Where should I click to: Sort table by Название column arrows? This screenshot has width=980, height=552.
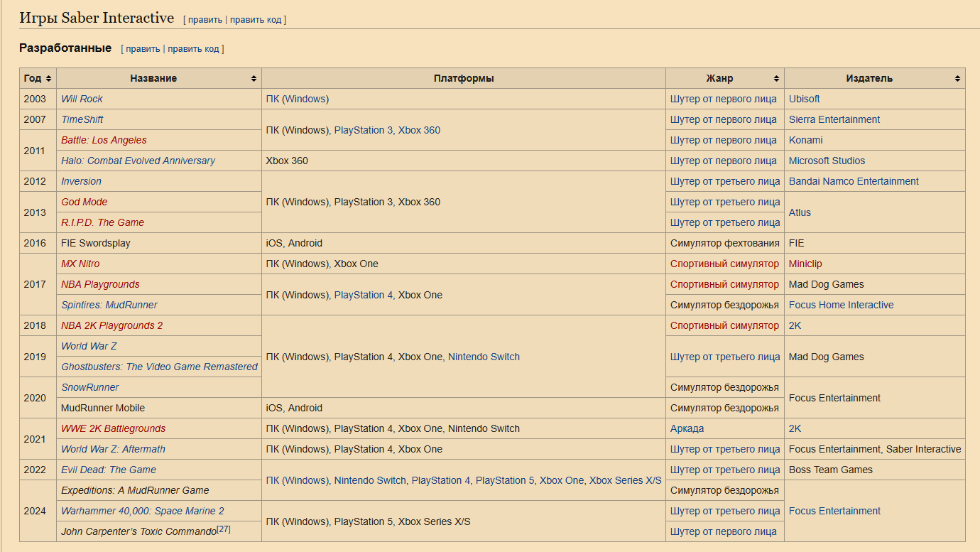[254, 78]
